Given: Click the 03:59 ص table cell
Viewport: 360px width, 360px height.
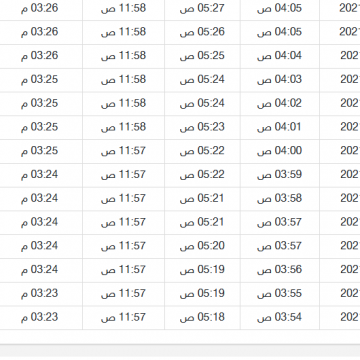Looking at the screenshot, I should (x=280, y=175).
